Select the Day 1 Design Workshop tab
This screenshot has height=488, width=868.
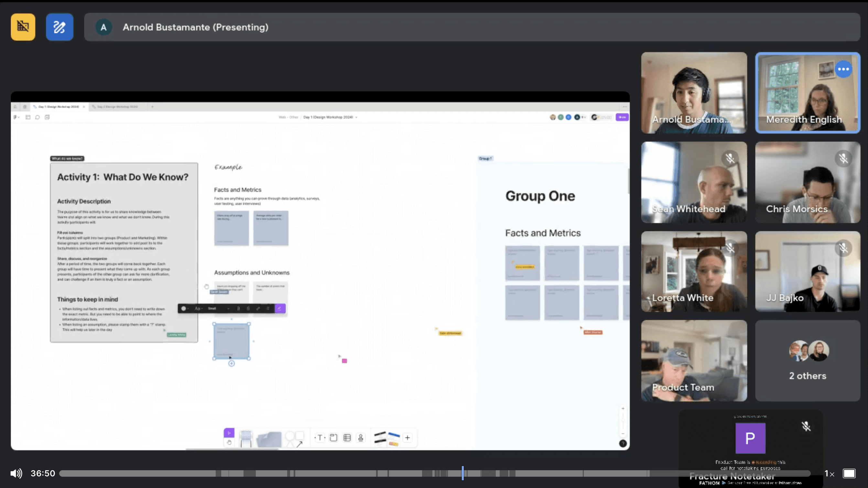click(x=58, y=106)
